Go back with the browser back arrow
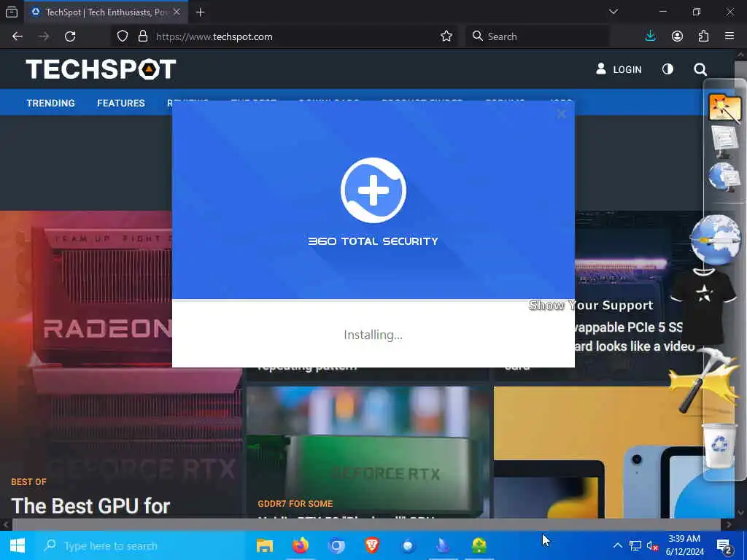 click(x=18, y=36)
